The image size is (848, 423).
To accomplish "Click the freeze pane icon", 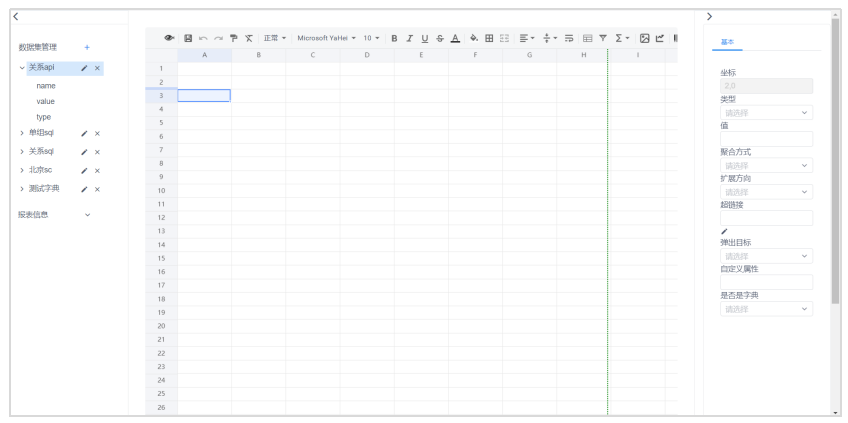I will (587, 38).
